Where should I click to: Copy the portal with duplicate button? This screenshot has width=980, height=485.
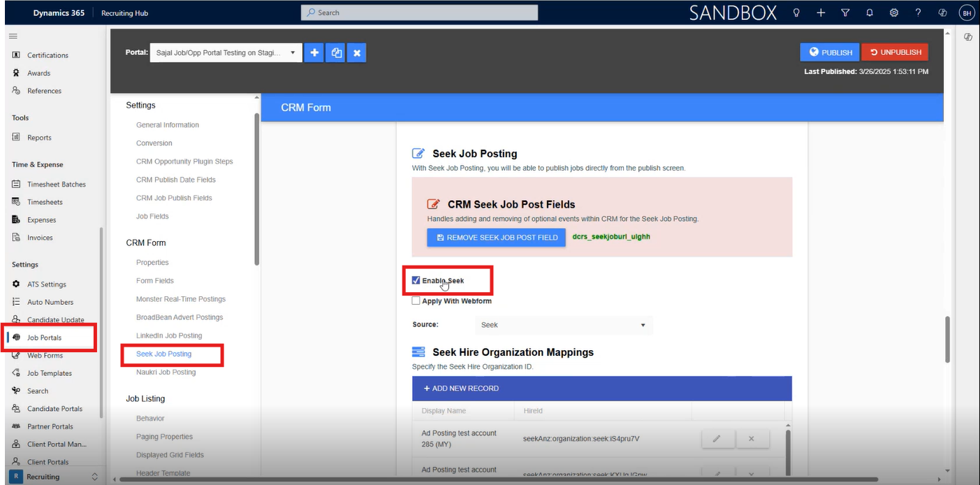336,52
